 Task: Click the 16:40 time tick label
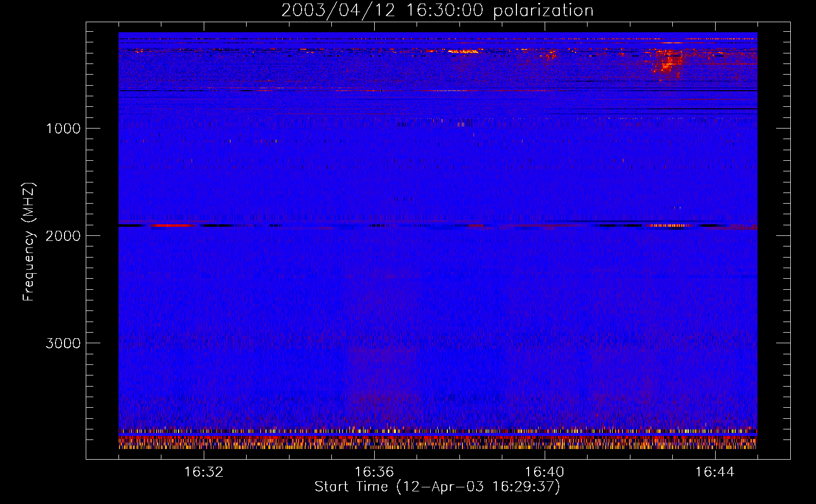point(545,472)
